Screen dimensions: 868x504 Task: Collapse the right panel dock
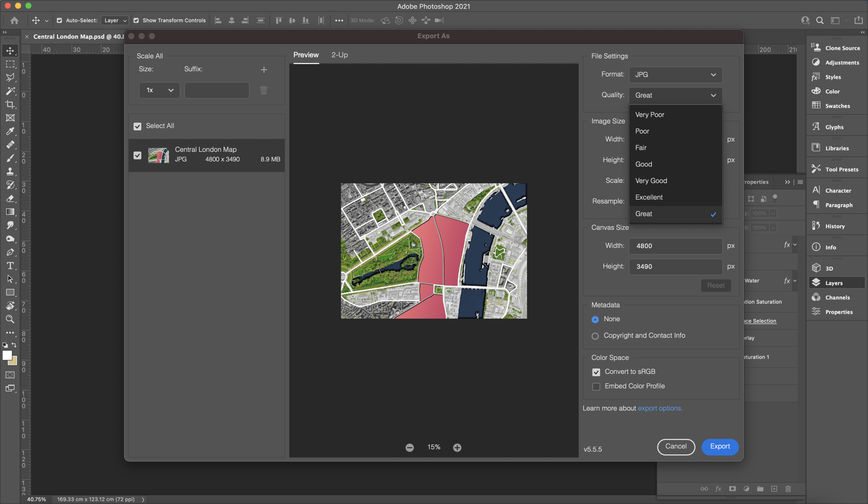862,32
